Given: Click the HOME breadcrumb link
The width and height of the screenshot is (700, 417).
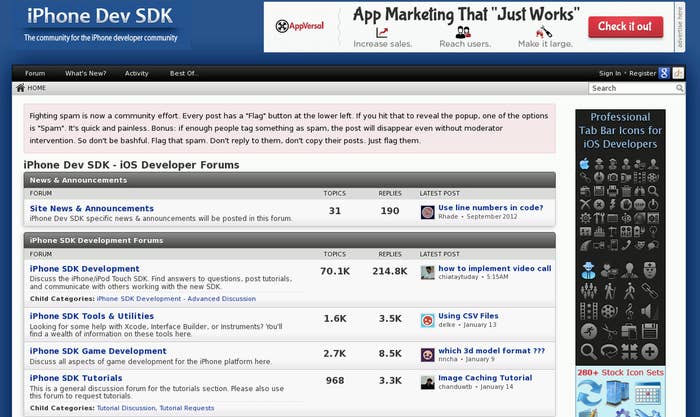Looking at the screenshot, I should pos(37,88).
